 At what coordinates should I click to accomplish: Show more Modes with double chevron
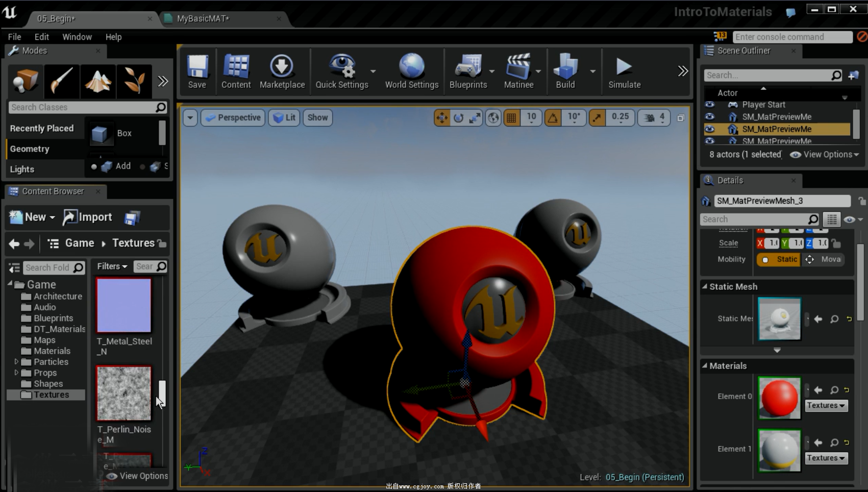(x=163, y=81)
